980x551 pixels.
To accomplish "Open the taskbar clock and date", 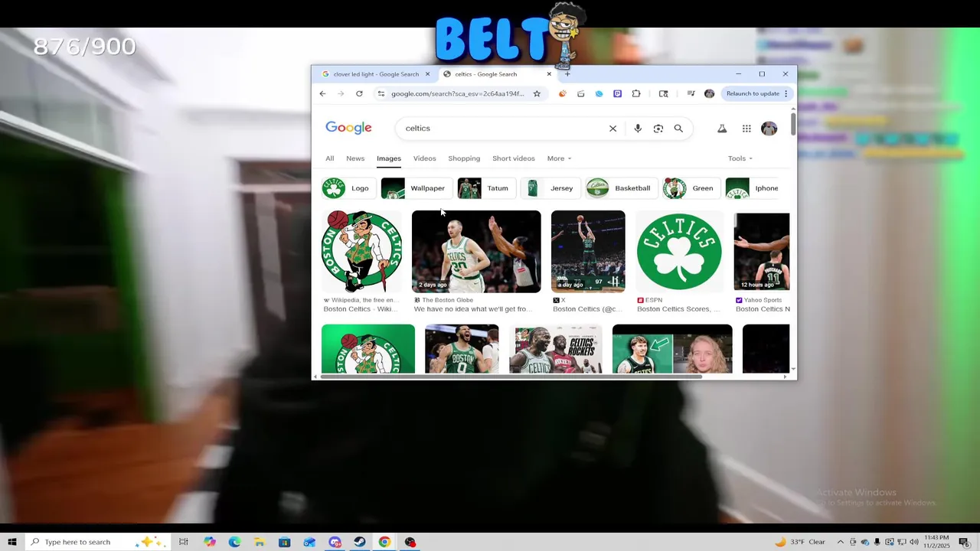I will click(x=937, y=542).
